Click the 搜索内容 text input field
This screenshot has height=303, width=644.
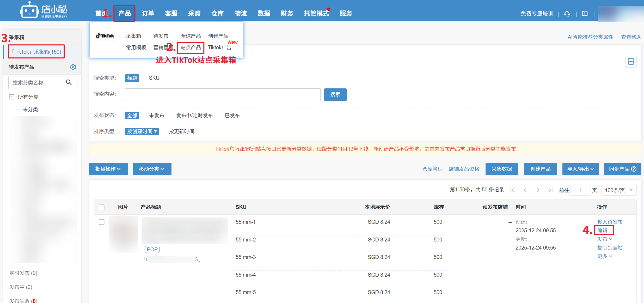223,94
